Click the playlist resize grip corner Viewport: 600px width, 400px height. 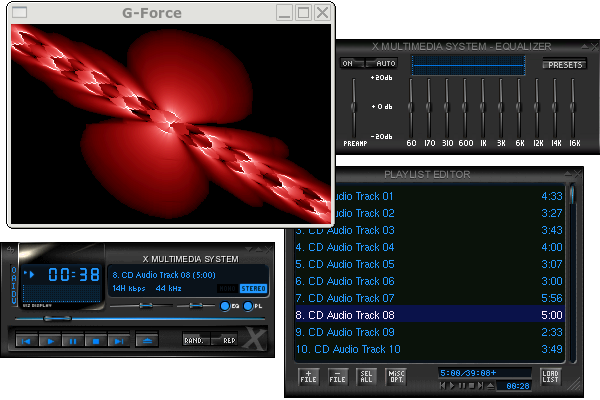point(574,385)
